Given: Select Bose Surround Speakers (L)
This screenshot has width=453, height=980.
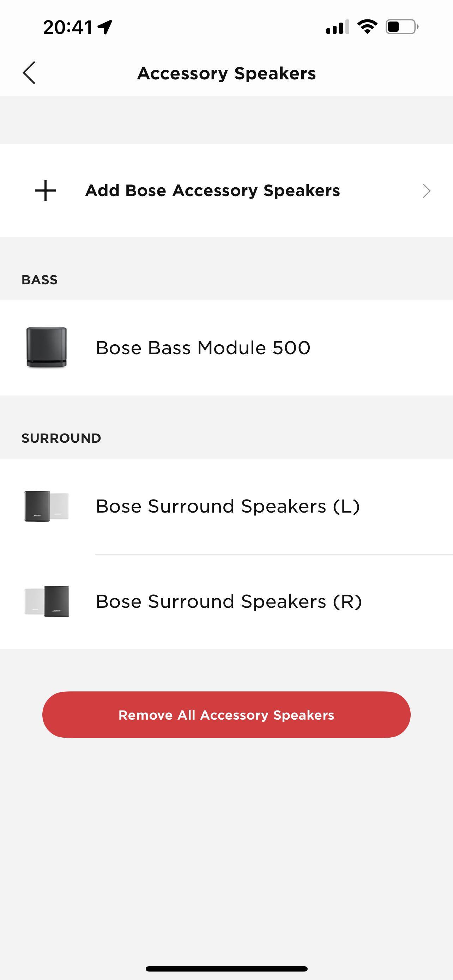Looking at the screenshot, I should point(228,506).
